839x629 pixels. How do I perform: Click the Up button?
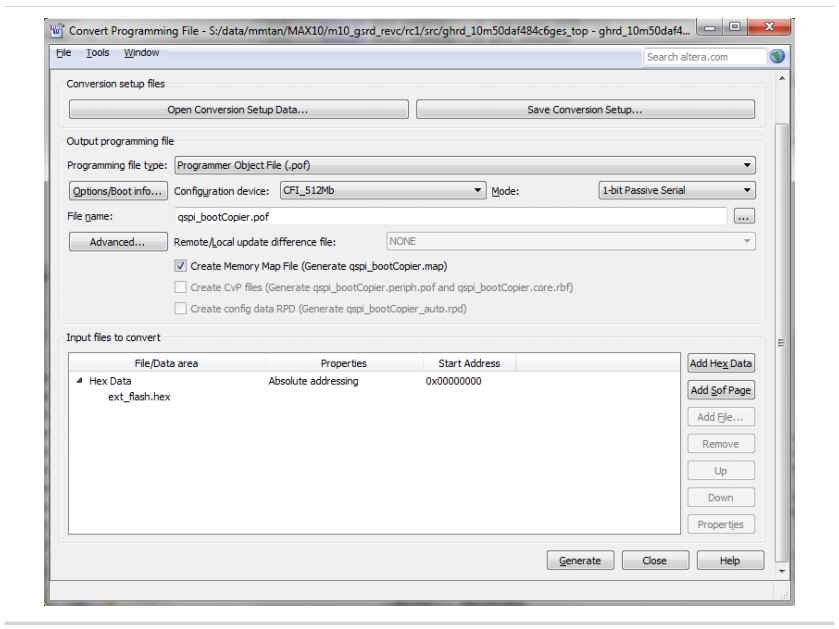[721, 471]
